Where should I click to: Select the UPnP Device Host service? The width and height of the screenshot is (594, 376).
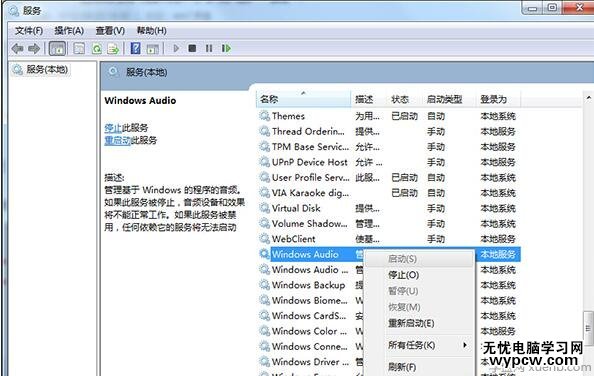(x=389, y=162)
